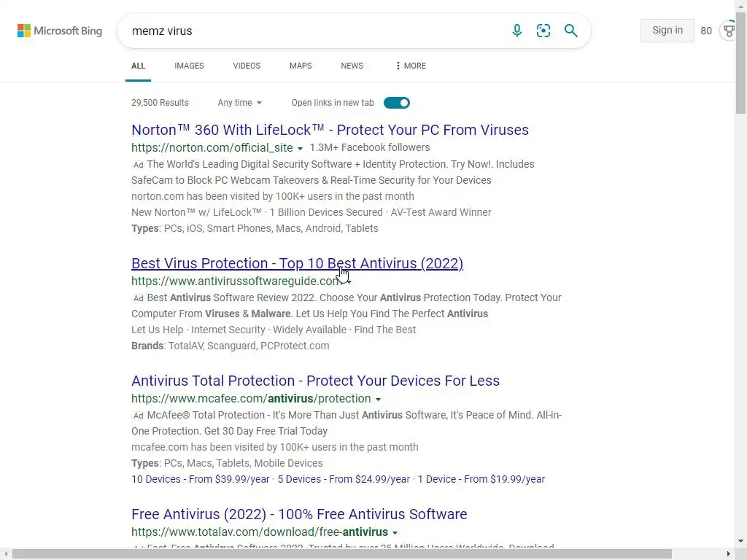This screenshot has height=560, width=747.
Task: Click the scroll right arrow
Action: [x=729, y=554]
